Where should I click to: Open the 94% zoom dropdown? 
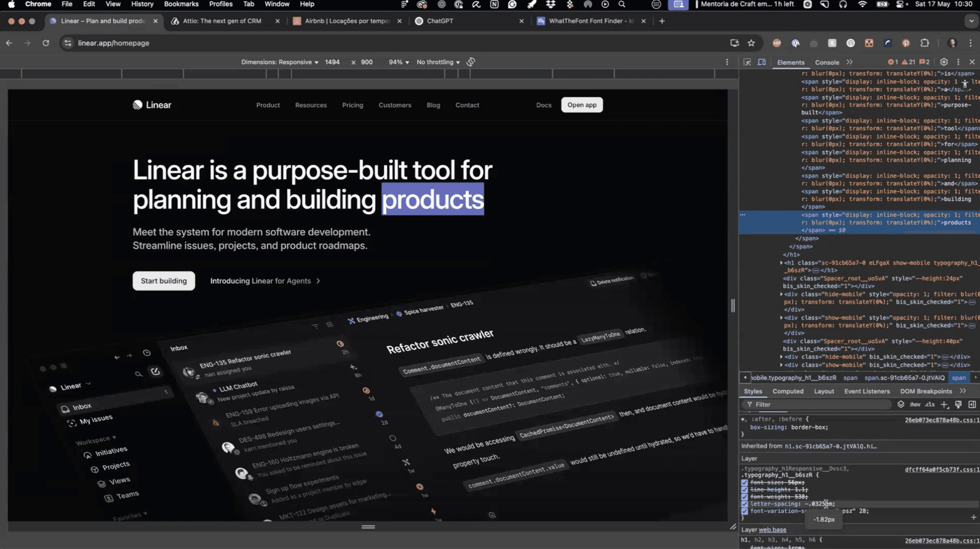click(398, 62)
